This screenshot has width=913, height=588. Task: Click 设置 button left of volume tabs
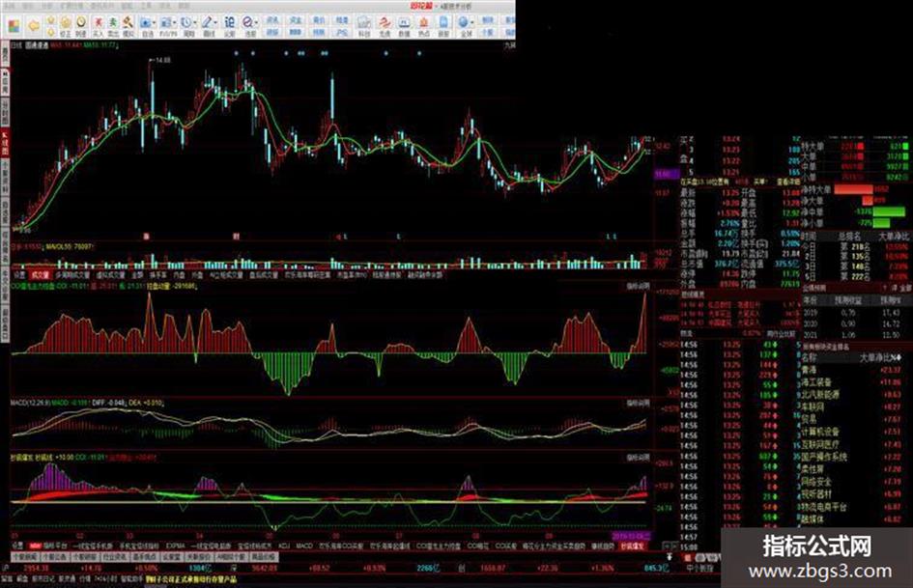19,275
